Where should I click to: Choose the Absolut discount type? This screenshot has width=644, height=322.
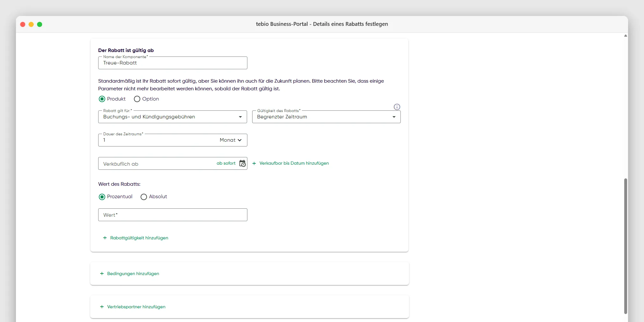(144, 197)
